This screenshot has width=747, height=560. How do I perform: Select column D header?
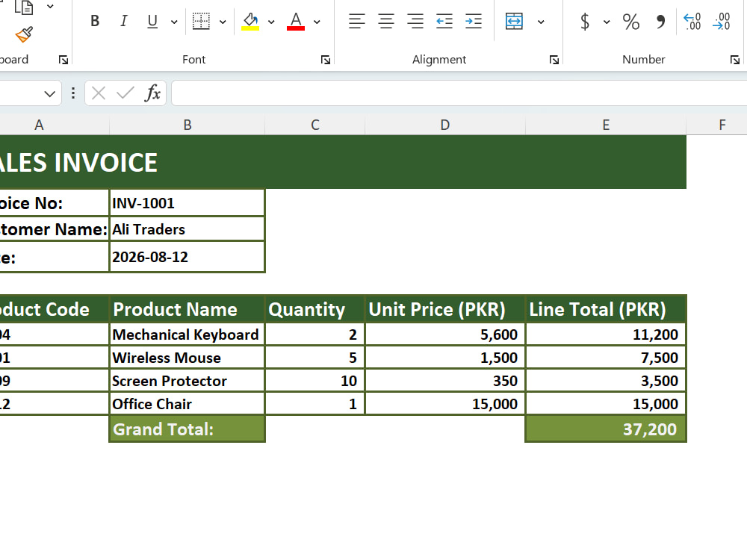pos(445,125)
